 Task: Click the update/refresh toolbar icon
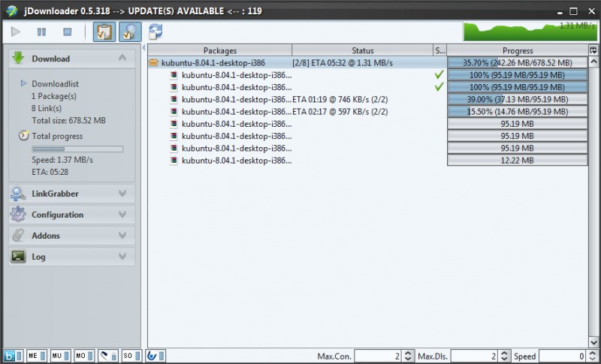point(156,32)
